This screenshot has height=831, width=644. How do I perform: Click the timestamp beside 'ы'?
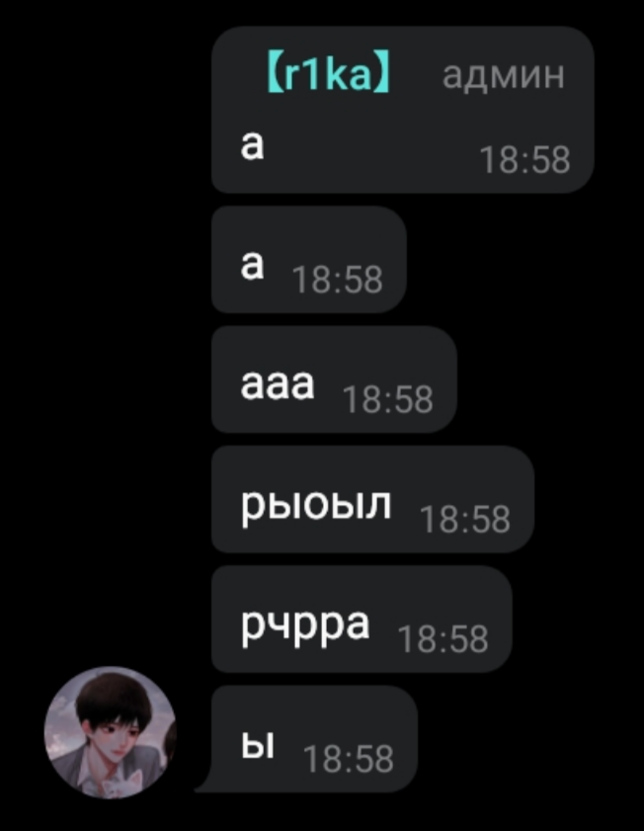(x=349, y=759)
